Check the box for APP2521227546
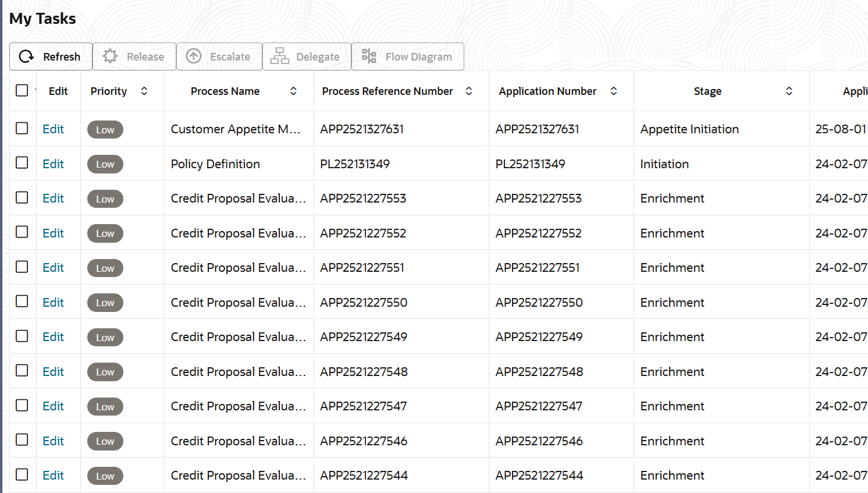Image resolution: width=868 pixels, height=493 pixels. [x=22, y=439]
